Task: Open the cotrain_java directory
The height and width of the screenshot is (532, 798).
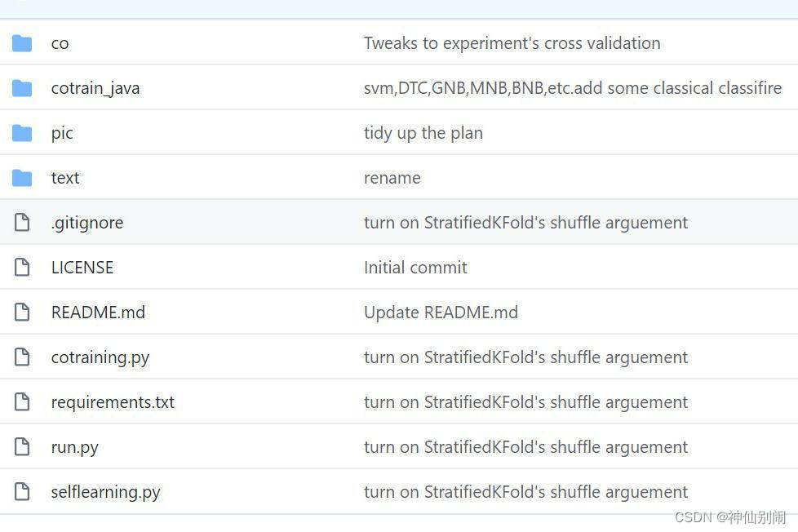Action: coord(95,88)
